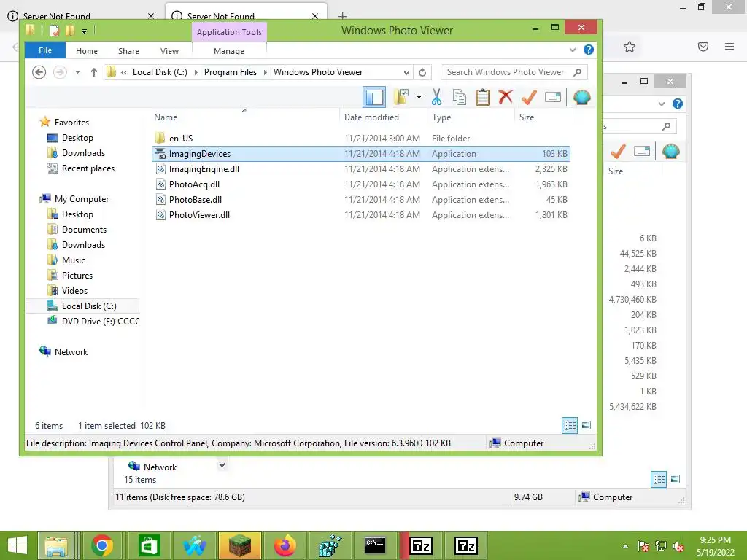Image resolution: width=747 pixels, height=560 pixels.
Task: Open the recent locations dropdown arrow
Action: (77, 72)
